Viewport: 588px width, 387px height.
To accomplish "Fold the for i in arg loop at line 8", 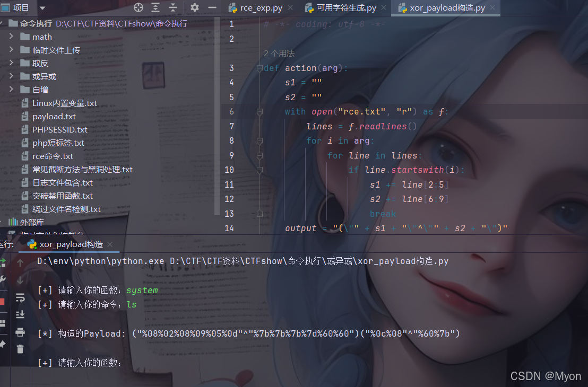I will (259, 141).
